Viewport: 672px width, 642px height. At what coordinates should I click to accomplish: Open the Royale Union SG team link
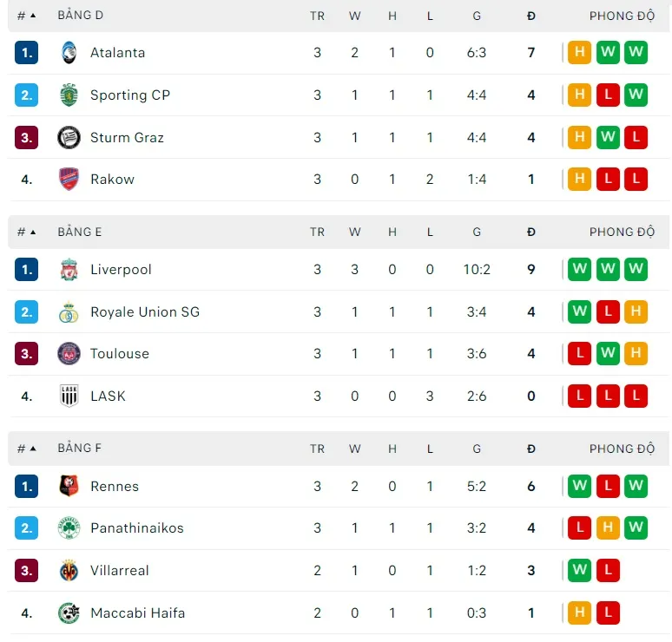pos(144,312)
